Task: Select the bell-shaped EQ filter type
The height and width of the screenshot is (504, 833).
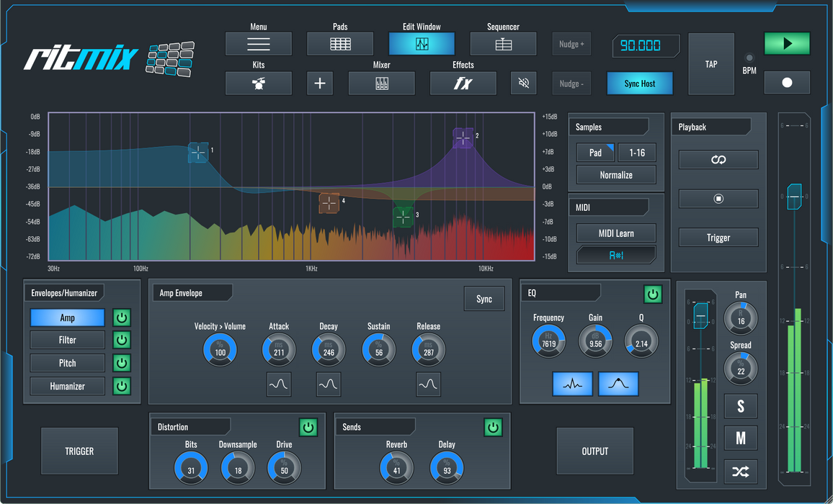Action: pyautogui.click(x=618, y=384)
